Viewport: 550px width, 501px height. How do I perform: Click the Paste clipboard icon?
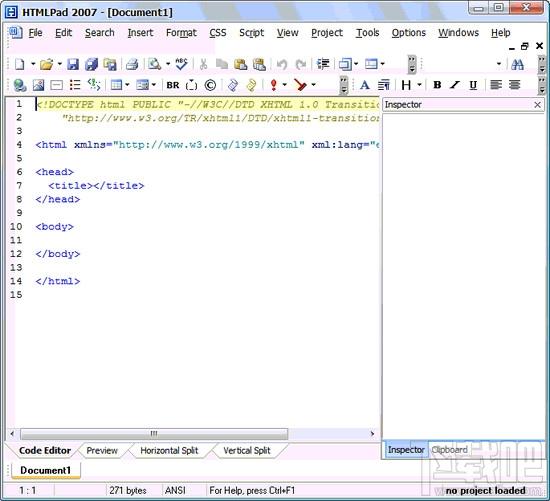pos(241,64)
